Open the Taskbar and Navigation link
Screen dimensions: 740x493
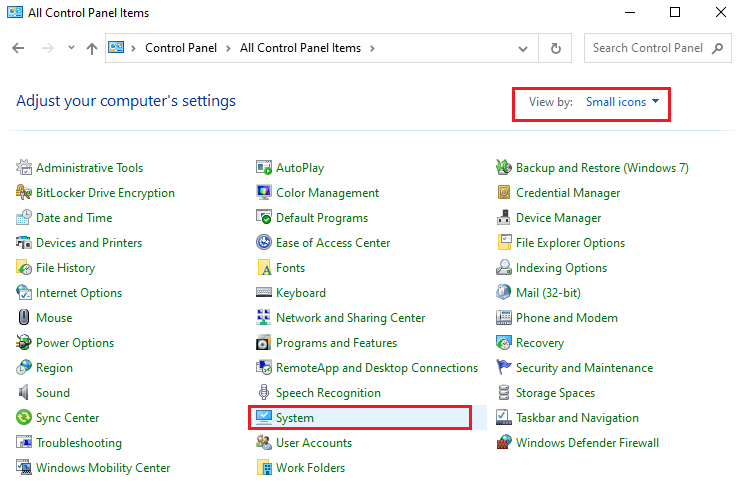coord(577,418)
